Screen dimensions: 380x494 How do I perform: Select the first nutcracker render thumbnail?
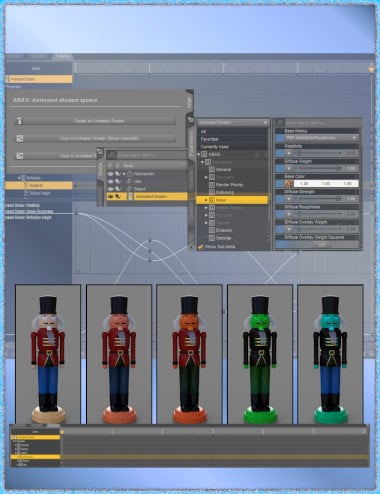pyautogui.click(x=48, y=354)
